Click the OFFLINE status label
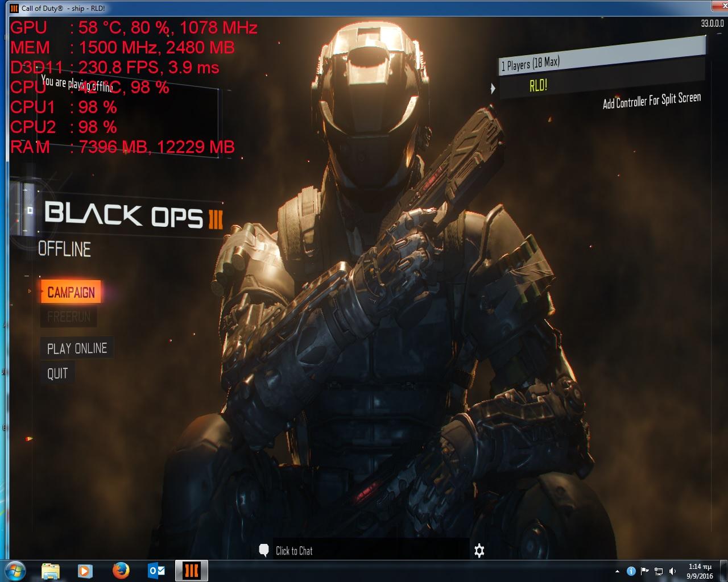Screen dimensions: 728x582 click(x=64, y=249)
